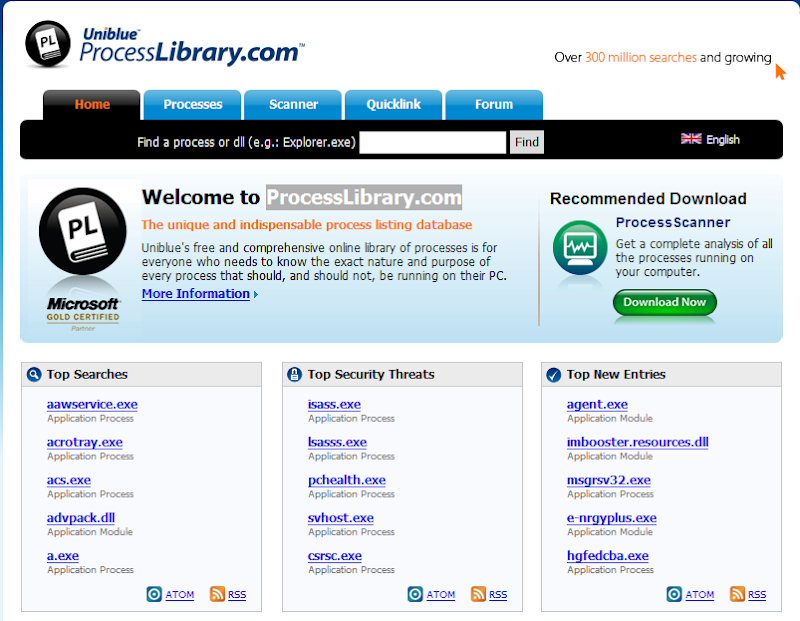Click the Find button

coord(527,142)
